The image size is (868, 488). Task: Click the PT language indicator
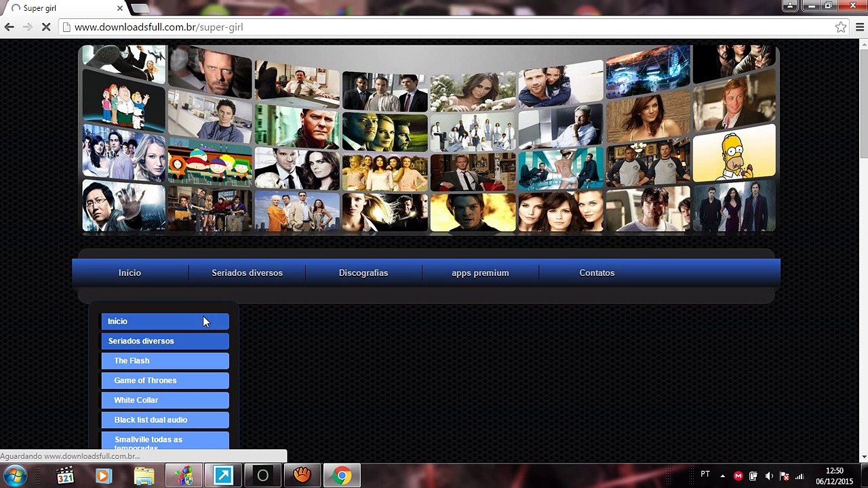[x=705, y=474]
